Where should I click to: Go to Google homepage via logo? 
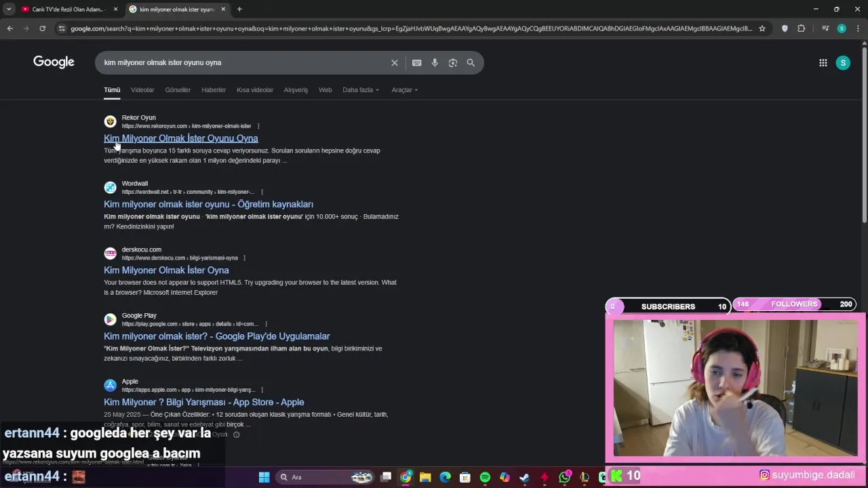[54, 62]
